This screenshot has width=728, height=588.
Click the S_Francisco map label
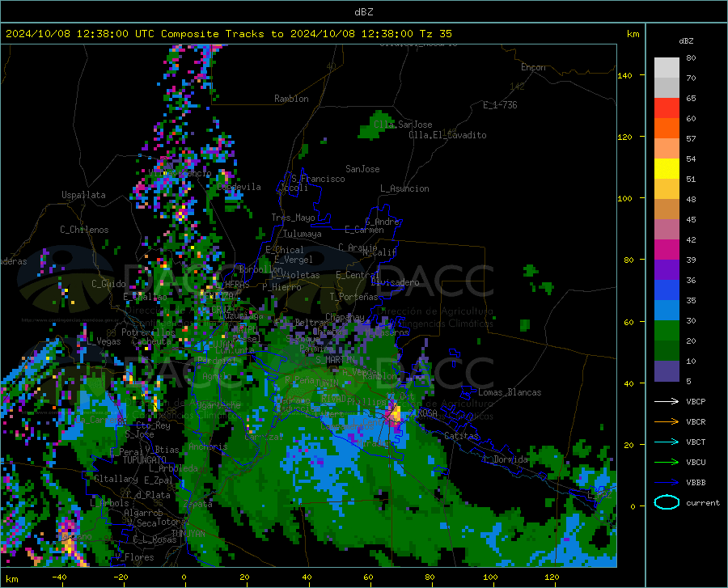[318, 179]
